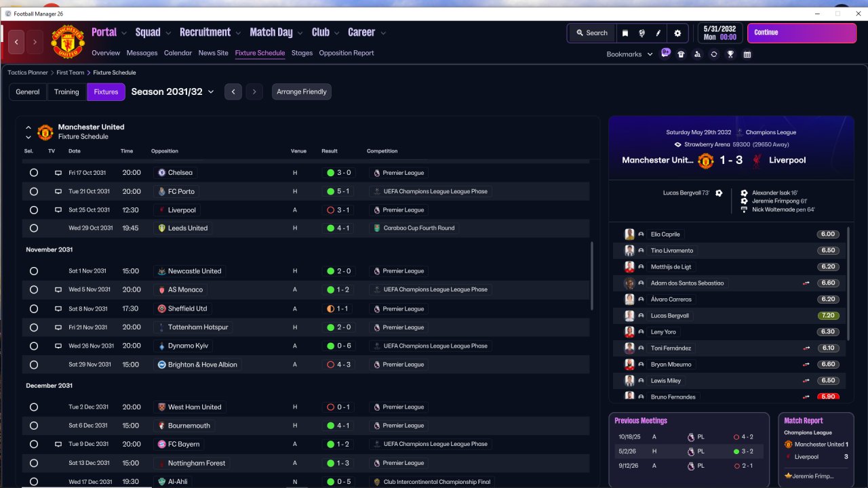The image size is (868, 488).
Task: Click the TV icon on AS Monaco row
Action: click(x=58, y=289)
